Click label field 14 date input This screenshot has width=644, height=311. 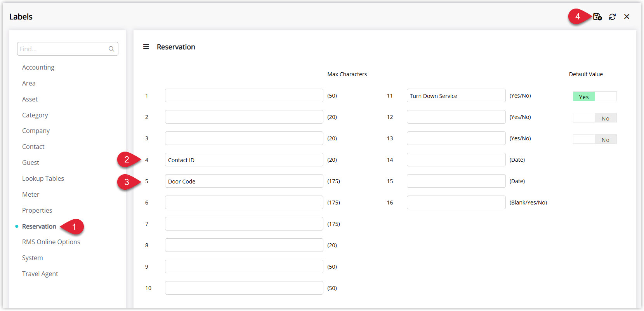(456, 160)
